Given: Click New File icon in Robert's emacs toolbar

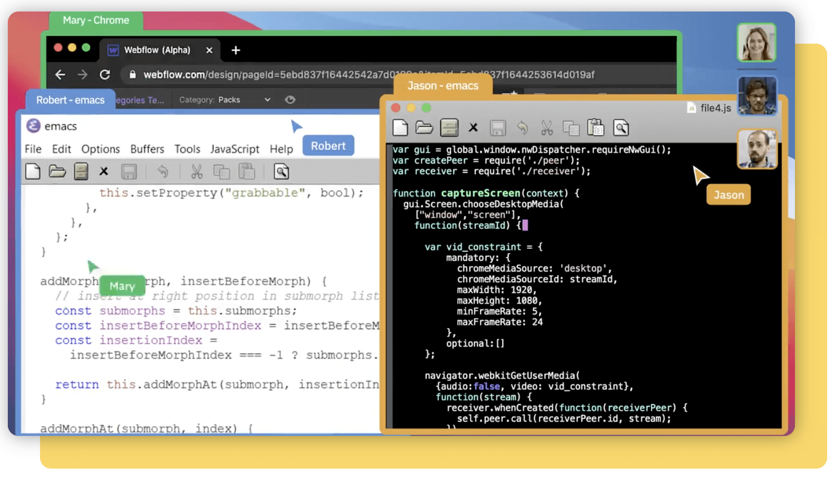Looking at the screenshot, I should (33, 172).
